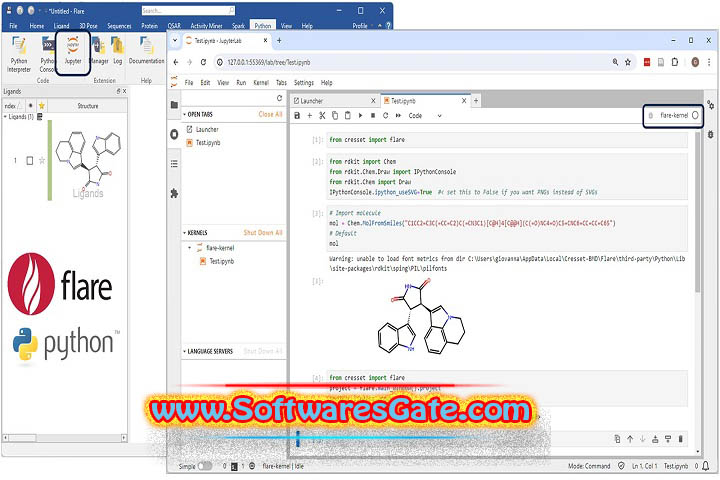720x480 pixels.
Task: Restart kernel and run all cells
Action: [398, 116]
